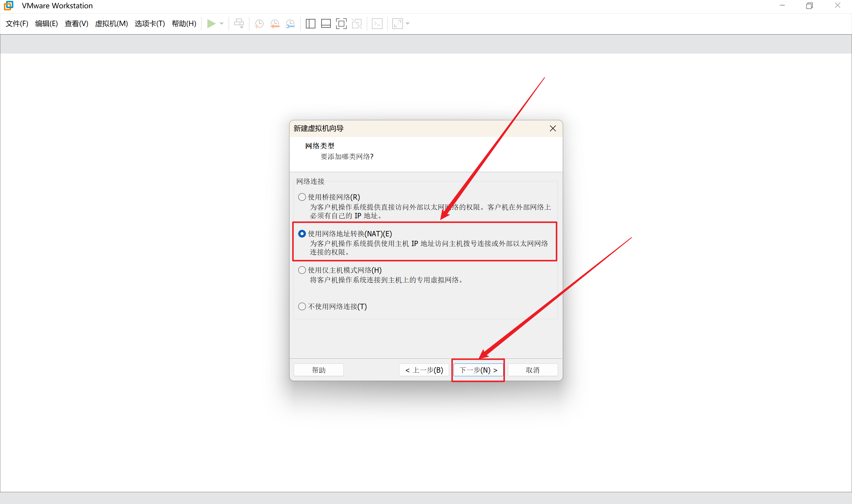Click the Unity mode toolbar icon
The width and height of the screenshot is (852, 504).
click(x=357, y=24)
